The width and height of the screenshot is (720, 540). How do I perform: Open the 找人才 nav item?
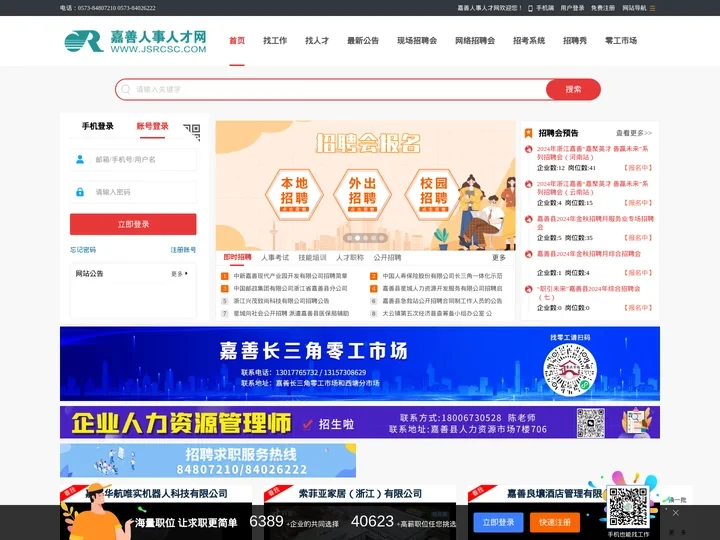coord(317,41)
